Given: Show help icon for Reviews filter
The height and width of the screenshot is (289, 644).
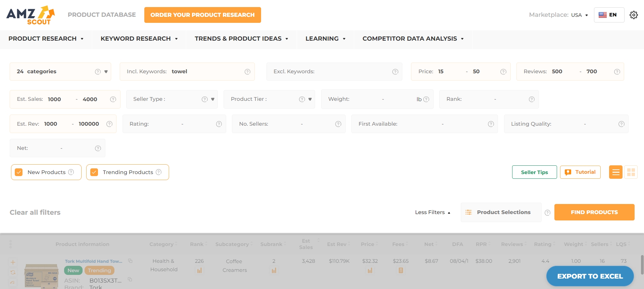Looking at the screenshot, I should click(617, 72).
